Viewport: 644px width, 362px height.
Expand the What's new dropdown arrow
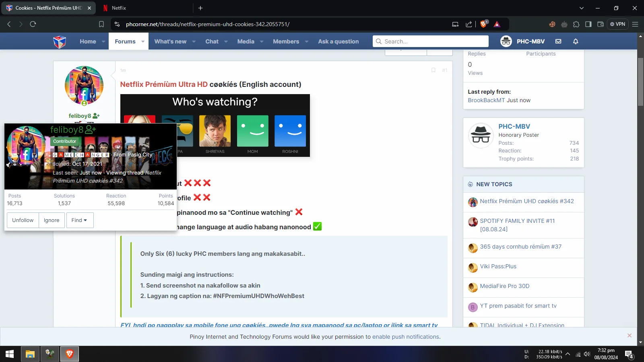point(194,41)
